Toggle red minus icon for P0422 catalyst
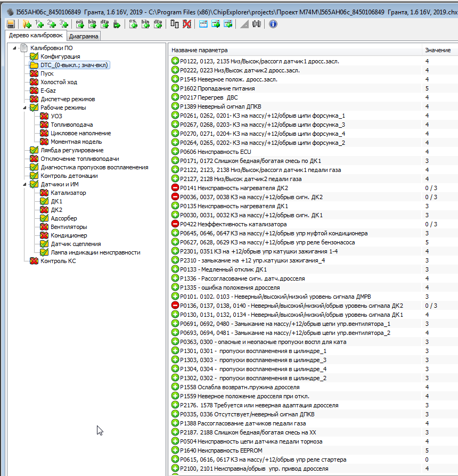This screenshot has height=476, width=458. [x=175, y=224]
